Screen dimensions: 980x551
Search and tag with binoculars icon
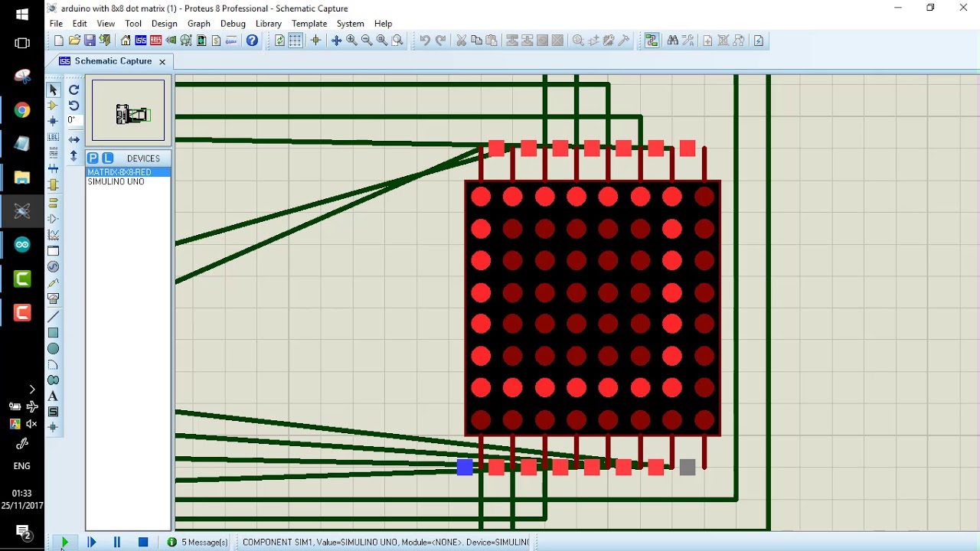click(x=672, y=41)
